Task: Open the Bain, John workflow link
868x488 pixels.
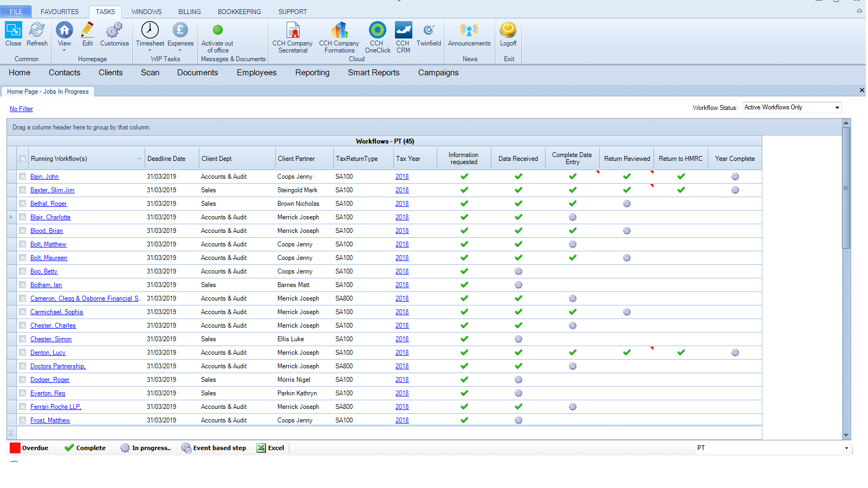Action: point(44,177)
